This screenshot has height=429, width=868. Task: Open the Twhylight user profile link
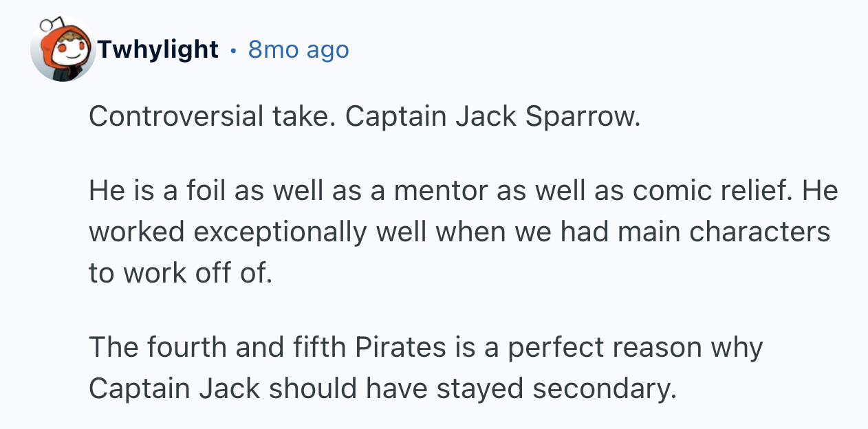pos(158,49)
